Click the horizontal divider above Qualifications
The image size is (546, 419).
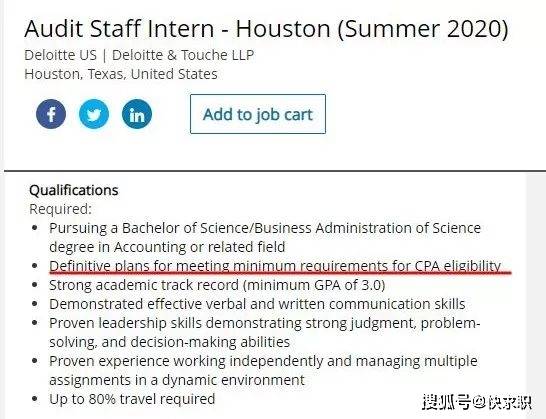tap(275, 171)
